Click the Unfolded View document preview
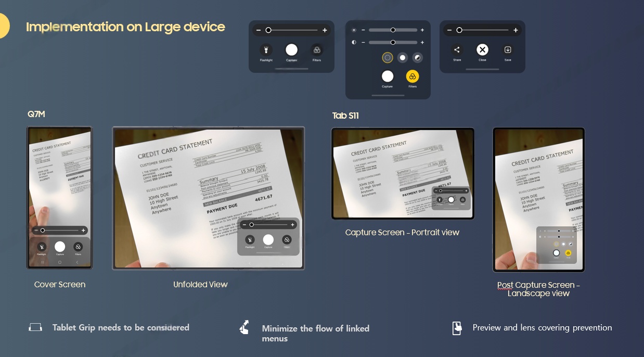The height and width of the screenshot is (357, 644). point(208,198)
